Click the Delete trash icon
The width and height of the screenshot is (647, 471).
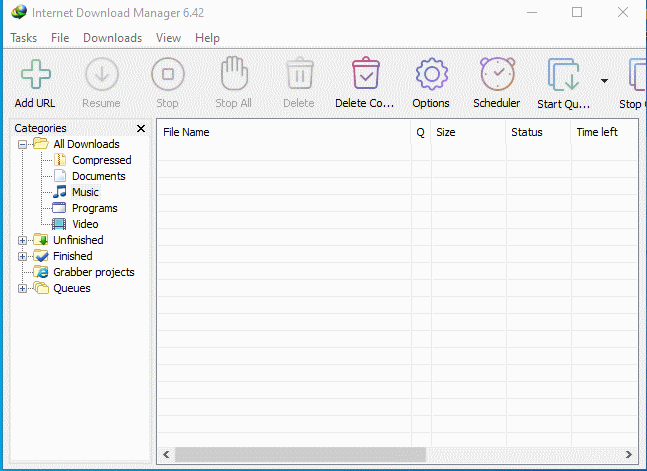coord(300,73)
